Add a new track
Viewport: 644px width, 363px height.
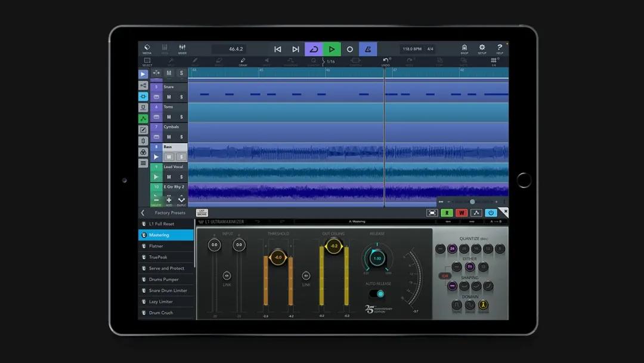tap(169, 201)
